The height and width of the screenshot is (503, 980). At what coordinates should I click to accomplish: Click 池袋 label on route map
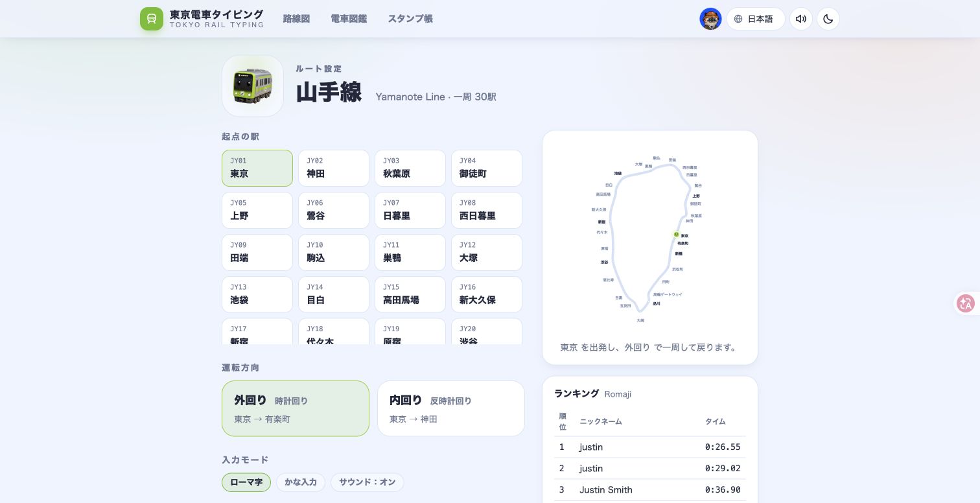[618, 173]
